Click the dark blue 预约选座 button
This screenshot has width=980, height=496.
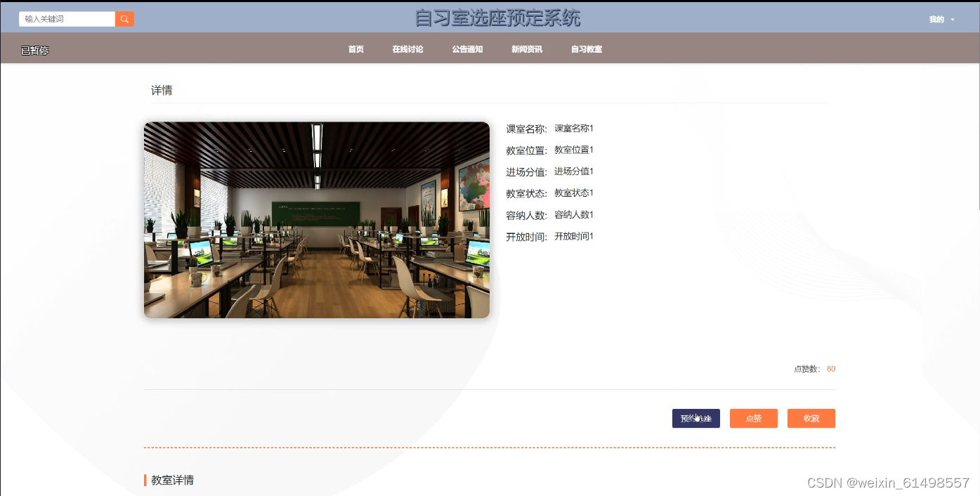(x=696, y=418)
